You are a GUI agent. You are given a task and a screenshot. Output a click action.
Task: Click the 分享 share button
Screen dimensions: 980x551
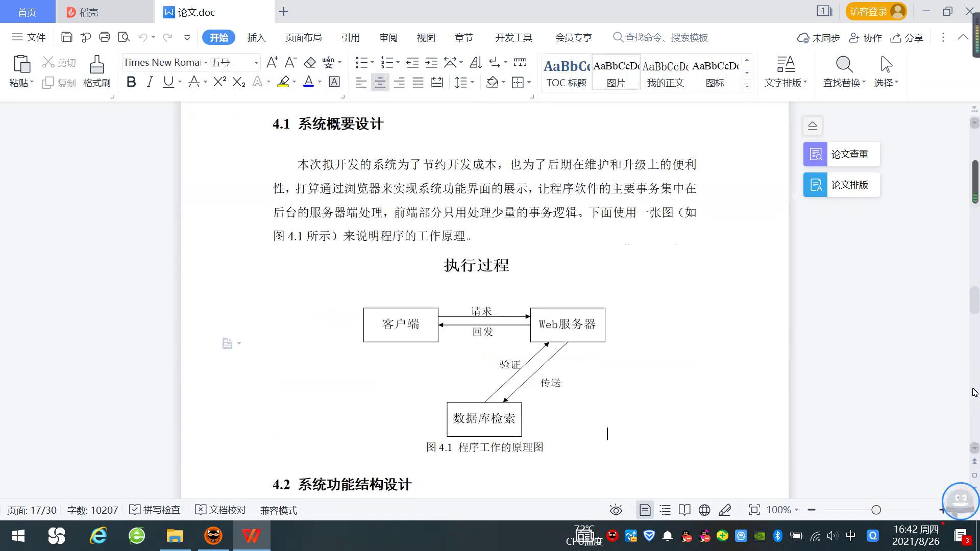click(x=907, y=37)
